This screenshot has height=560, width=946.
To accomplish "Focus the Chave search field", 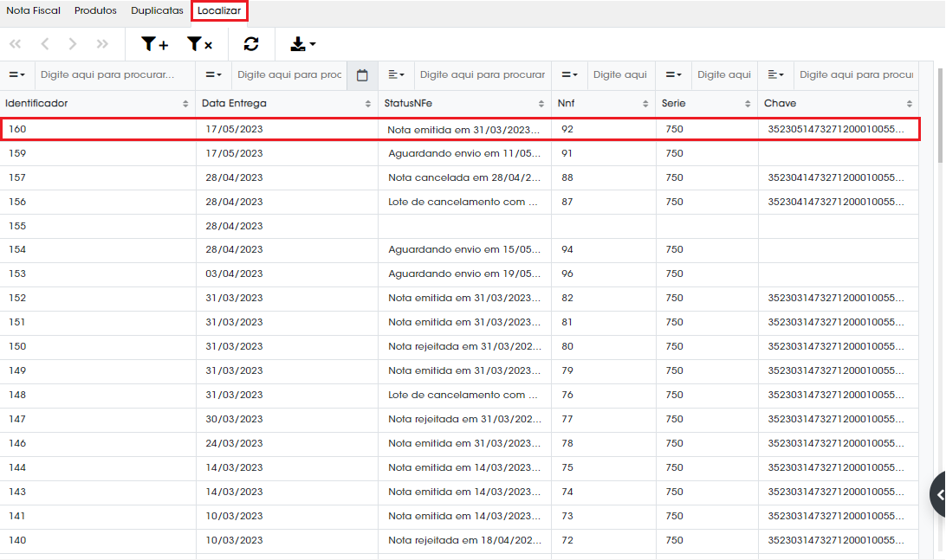I will coord(856,75).
